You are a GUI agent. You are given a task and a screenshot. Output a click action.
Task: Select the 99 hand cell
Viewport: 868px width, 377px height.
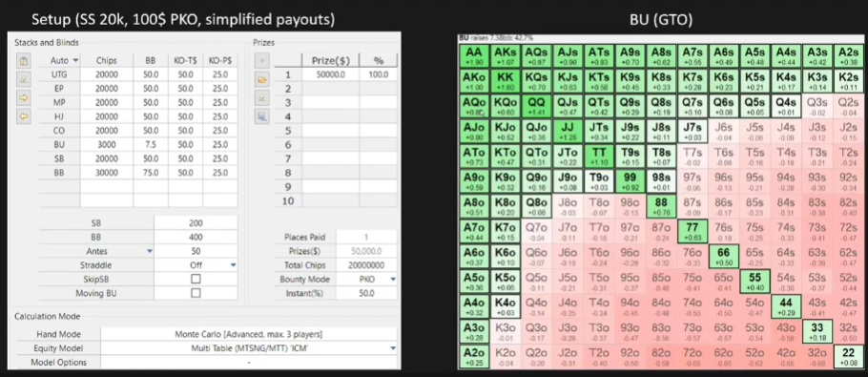pos(630,181)
